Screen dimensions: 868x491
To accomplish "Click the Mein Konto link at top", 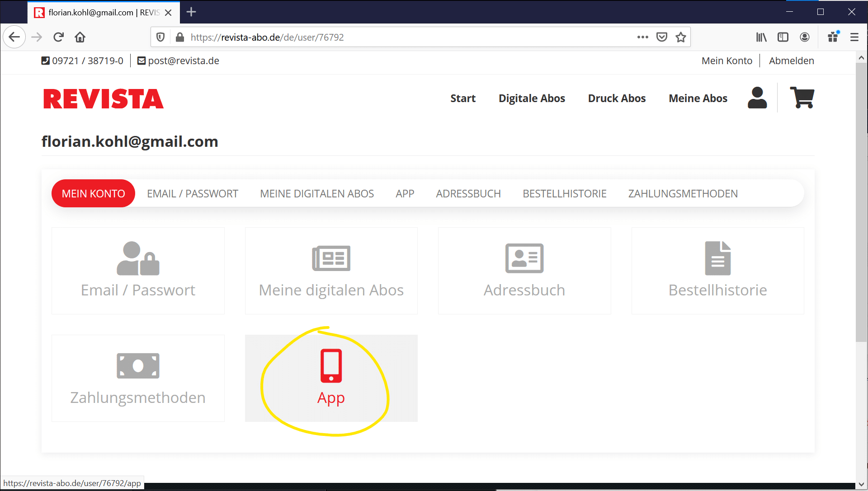I will pyautogui.click(x=727, y=61).
